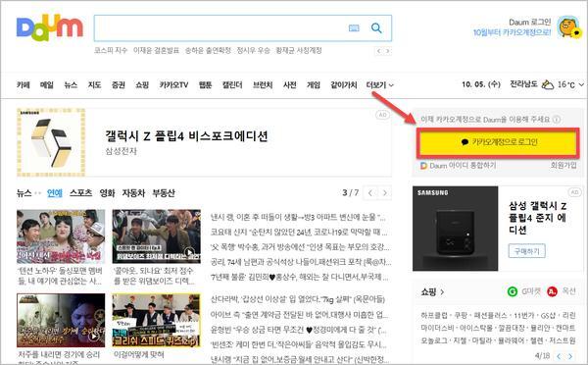Open 웹툰 in the navigation bar

pyautogui.click(x=205, y=85)
